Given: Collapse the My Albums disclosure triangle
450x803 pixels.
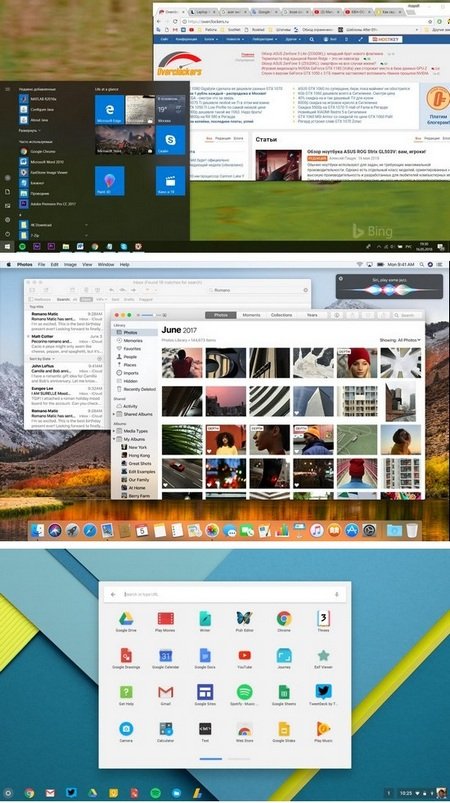Looking at the screenshot, I should (x=114, y=439).
